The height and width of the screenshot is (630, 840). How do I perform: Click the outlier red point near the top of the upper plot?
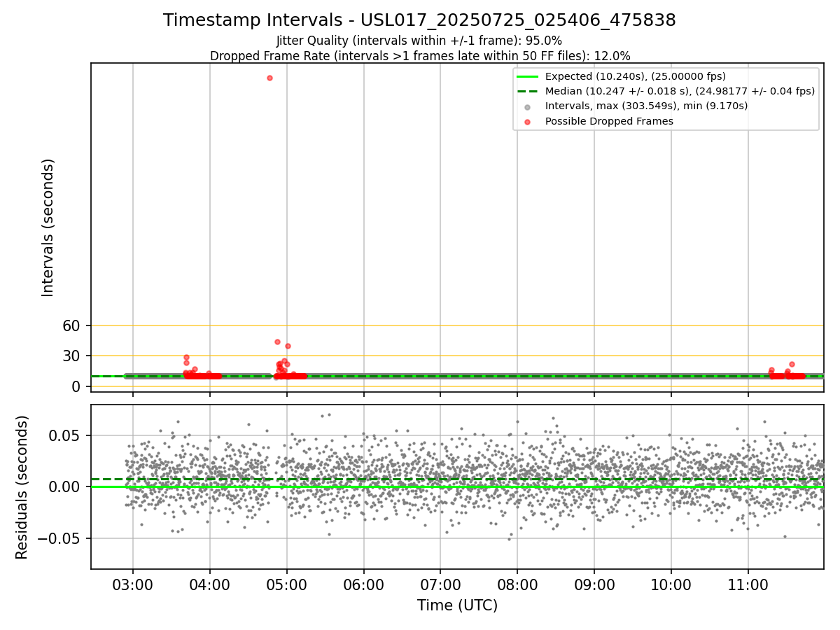269,78
